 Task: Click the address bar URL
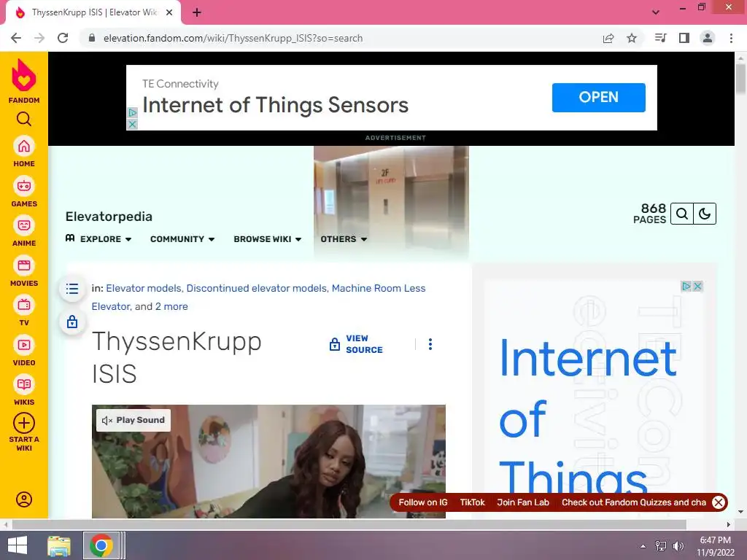233,38
